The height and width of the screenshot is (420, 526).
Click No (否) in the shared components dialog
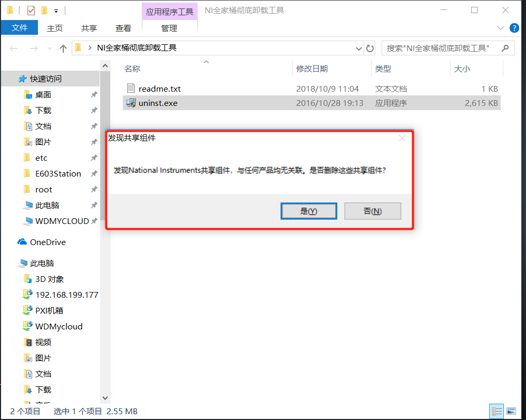click(x=372, y=211)
